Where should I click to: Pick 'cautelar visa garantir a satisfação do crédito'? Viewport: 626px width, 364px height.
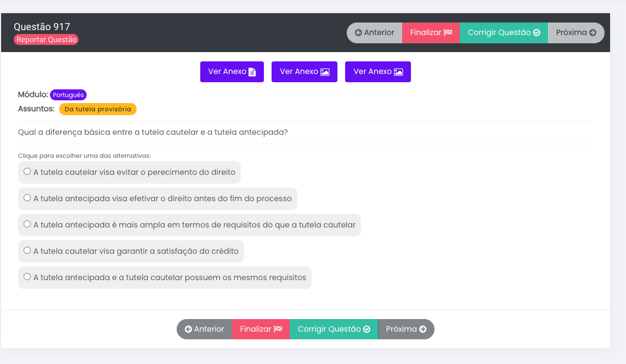pos(27,251)
